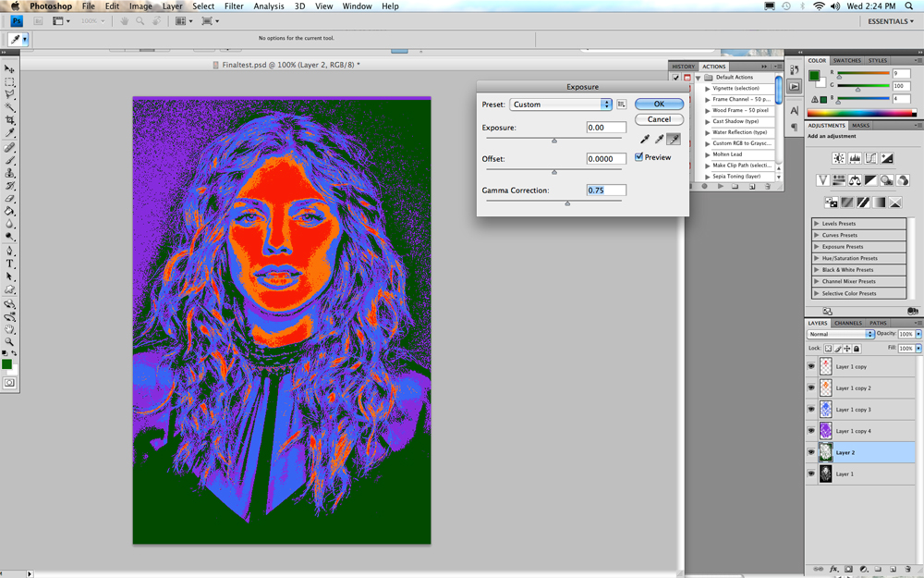The image size is (924, 578).
Task: Expand Hue/Saturation Presets
Action: pyautogui.click(x=817, y=258)
